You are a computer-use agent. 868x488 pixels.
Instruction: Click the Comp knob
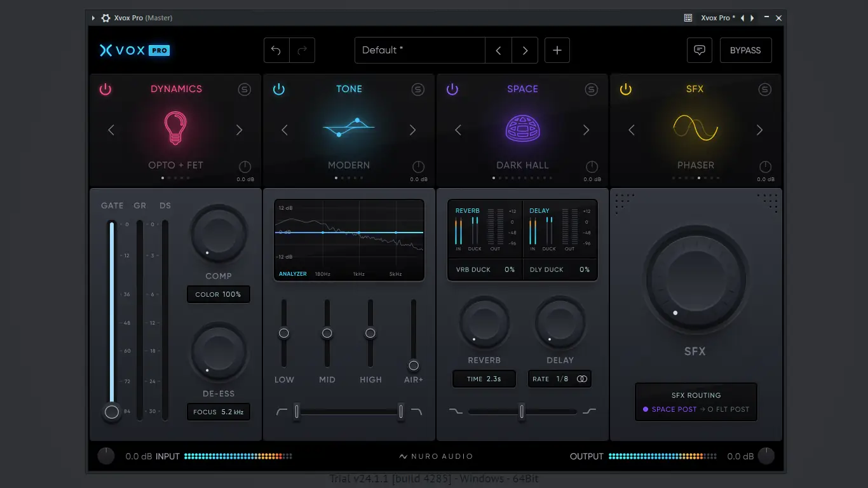pos(219,234)
